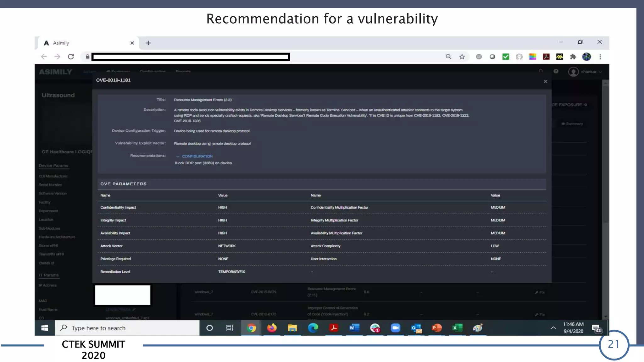
Task: Close the Asimily tab
Action: pos(132,43)
